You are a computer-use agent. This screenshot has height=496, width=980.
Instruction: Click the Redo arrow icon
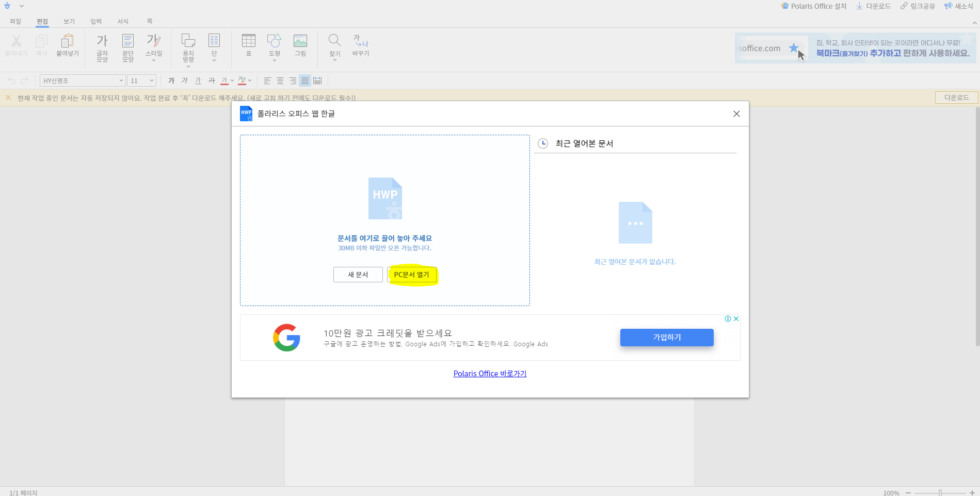[25, 81]
